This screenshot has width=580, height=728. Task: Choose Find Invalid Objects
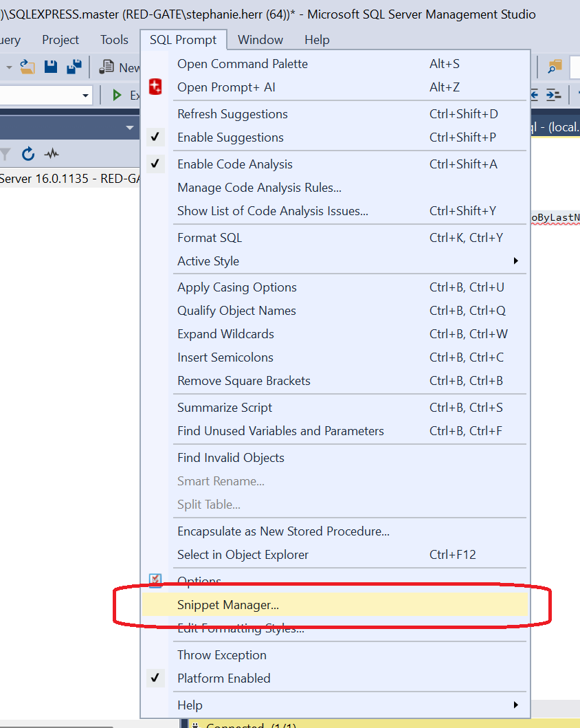[230, 458]
